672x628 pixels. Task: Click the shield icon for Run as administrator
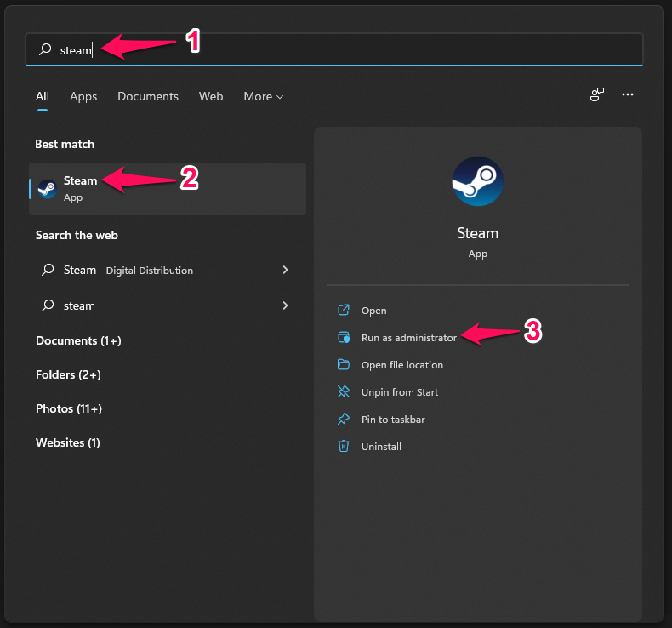coord(344,337)
